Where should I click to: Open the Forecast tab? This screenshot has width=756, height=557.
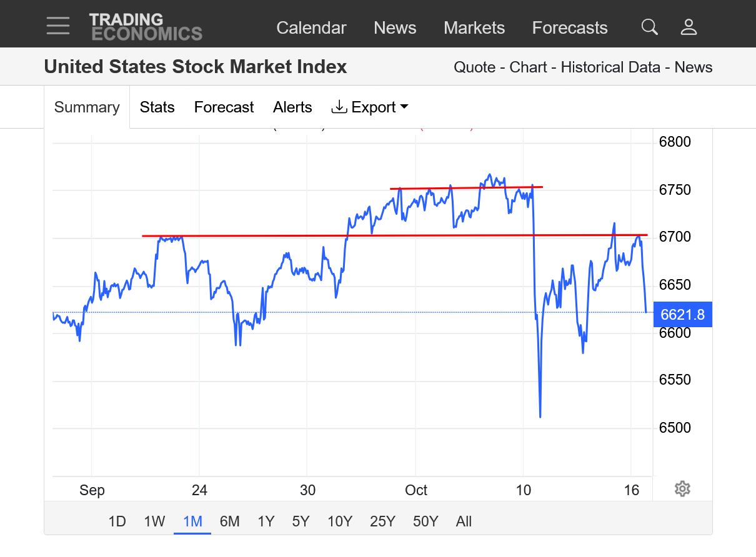224,107
